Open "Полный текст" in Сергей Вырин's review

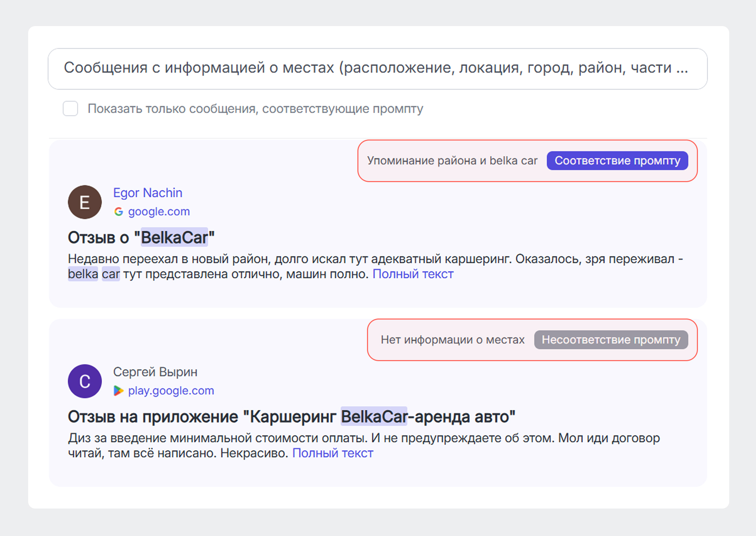[x=332, y=453]
